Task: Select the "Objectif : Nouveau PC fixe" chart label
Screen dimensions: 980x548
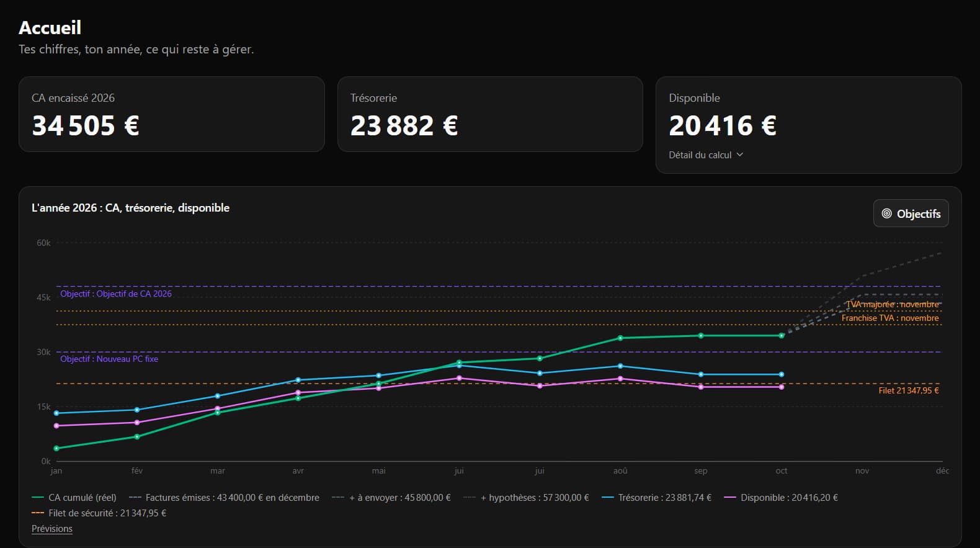Action: 109,359
